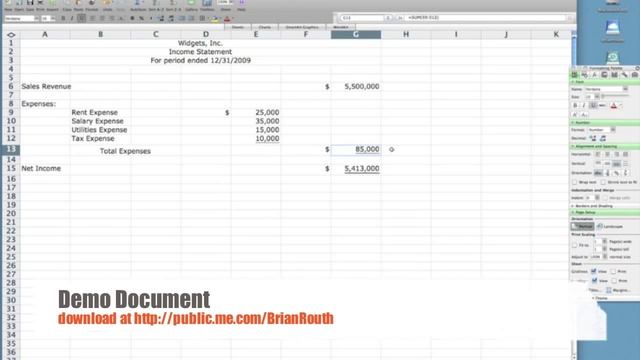The image size is (640, 360).
Task: Toggle the Merge cells checkbox
Action: 605,198
